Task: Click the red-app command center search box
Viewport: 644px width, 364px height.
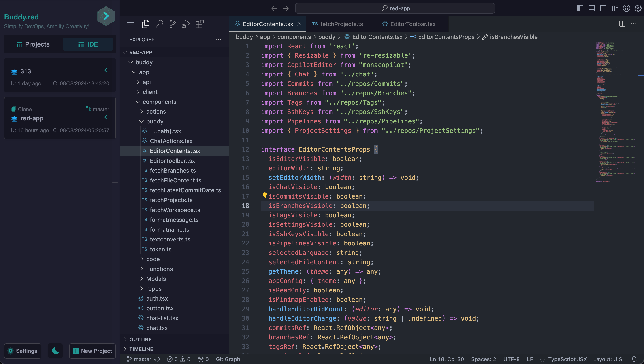Action: pos(395,8)
